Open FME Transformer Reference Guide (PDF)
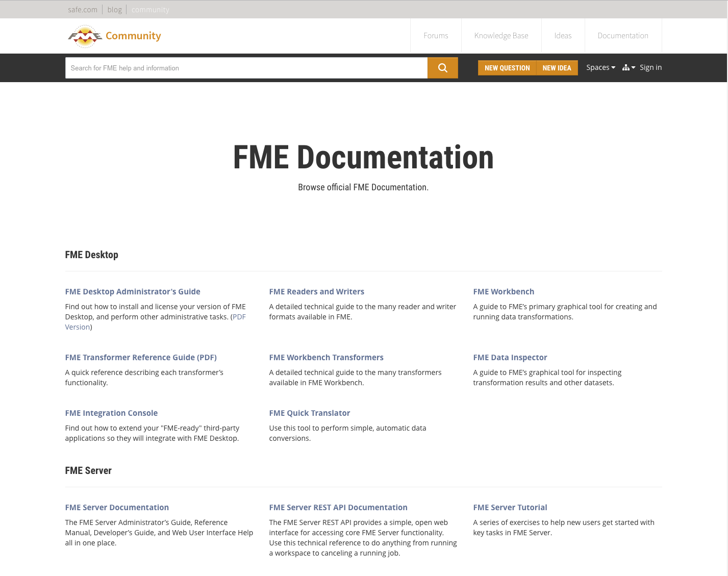This screenshot has width=728, height=576. pyautogui.click(x=141, y=357)
